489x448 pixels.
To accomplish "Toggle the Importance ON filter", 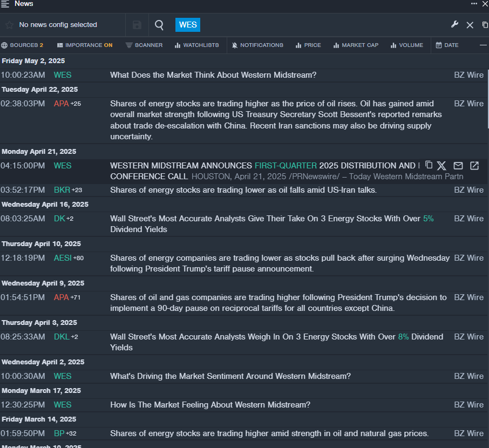I will (x=85, y=45).
